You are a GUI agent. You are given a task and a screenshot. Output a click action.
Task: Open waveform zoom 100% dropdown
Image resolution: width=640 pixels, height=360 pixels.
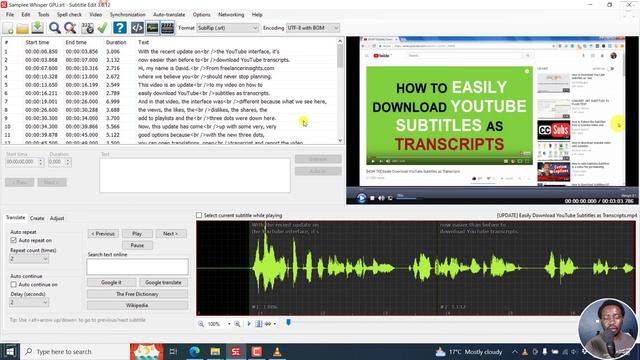(229, 324)
